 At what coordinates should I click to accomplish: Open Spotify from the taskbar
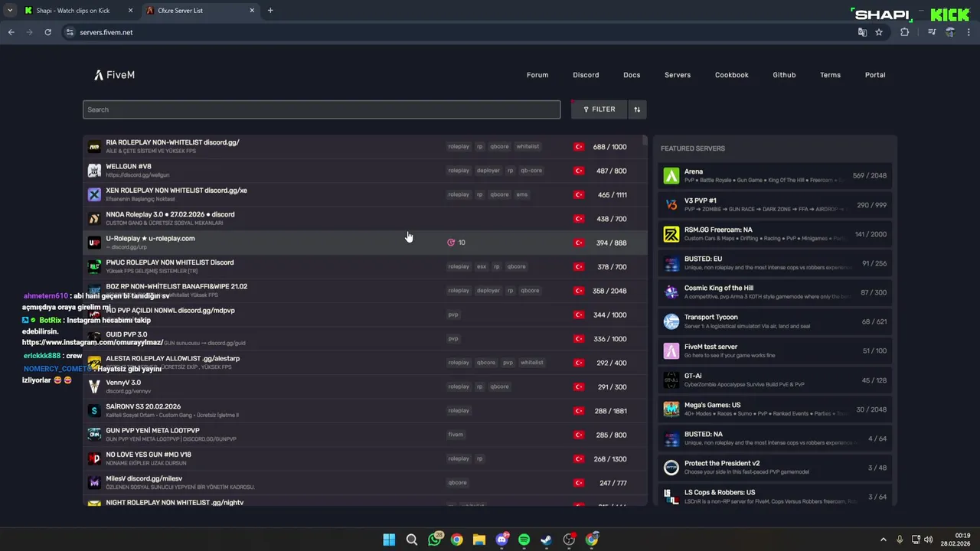click(x=524, y=540)
